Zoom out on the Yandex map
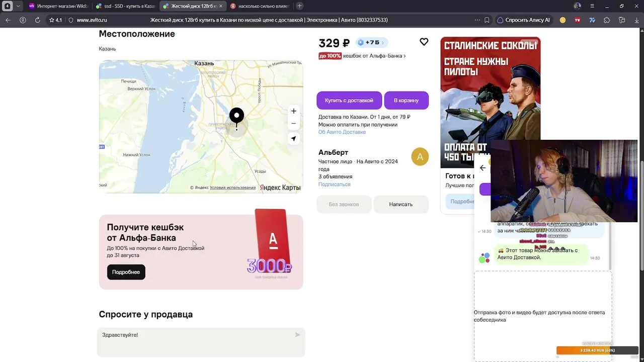 pos(294,124)
